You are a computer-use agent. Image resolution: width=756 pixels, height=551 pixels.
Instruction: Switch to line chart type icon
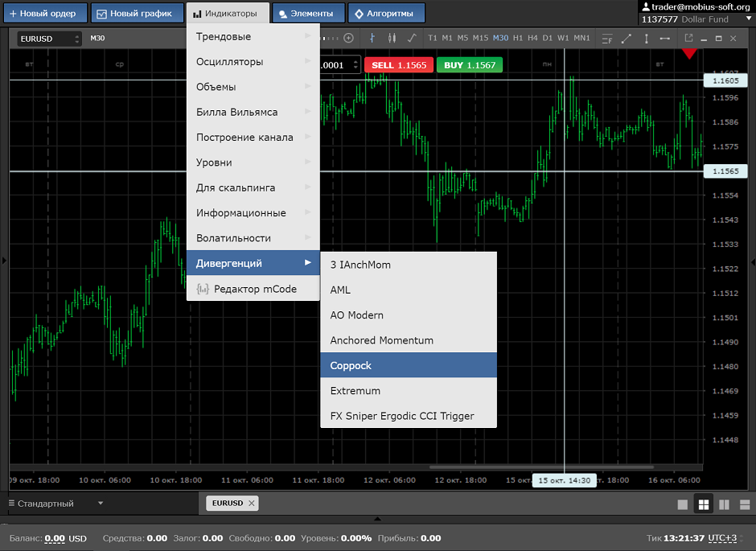(412, 38)
